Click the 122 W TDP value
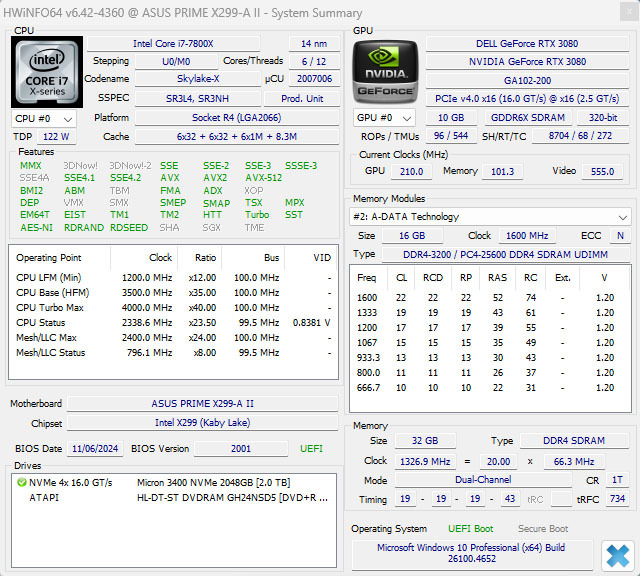Screen dimensions: 640x576 click(56, 137)
